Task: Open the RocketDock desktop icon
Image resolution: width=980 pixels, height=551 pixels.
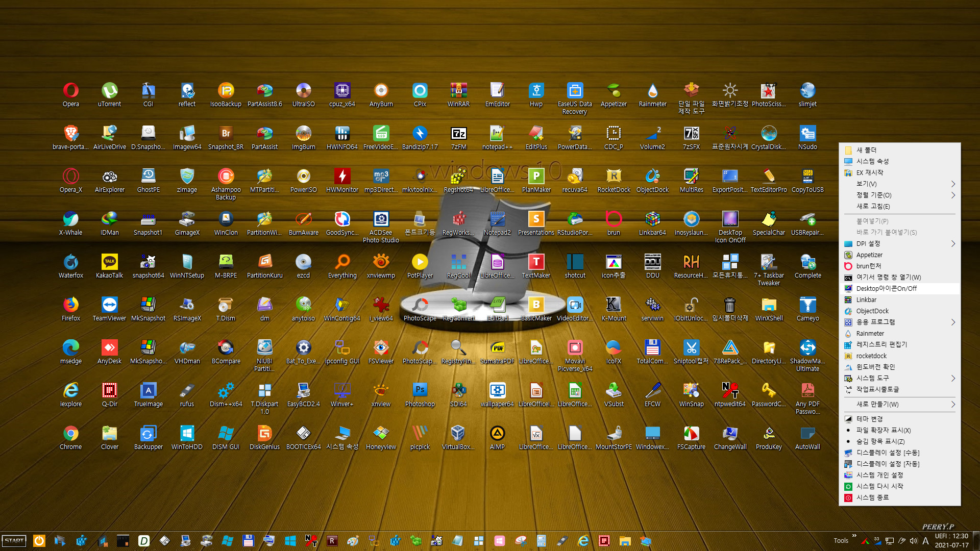Action: point(614,181)
